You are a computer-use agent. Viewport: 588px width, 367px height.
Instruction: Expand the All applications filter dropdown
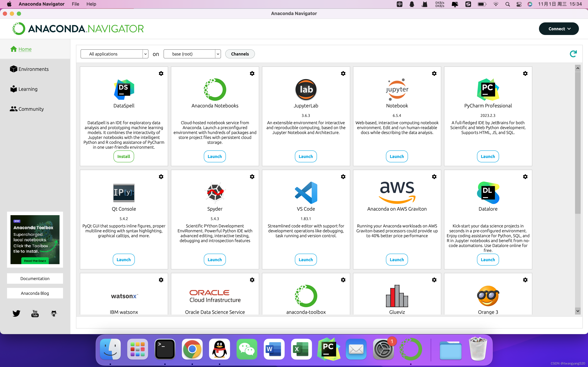[x=114, y=54]
